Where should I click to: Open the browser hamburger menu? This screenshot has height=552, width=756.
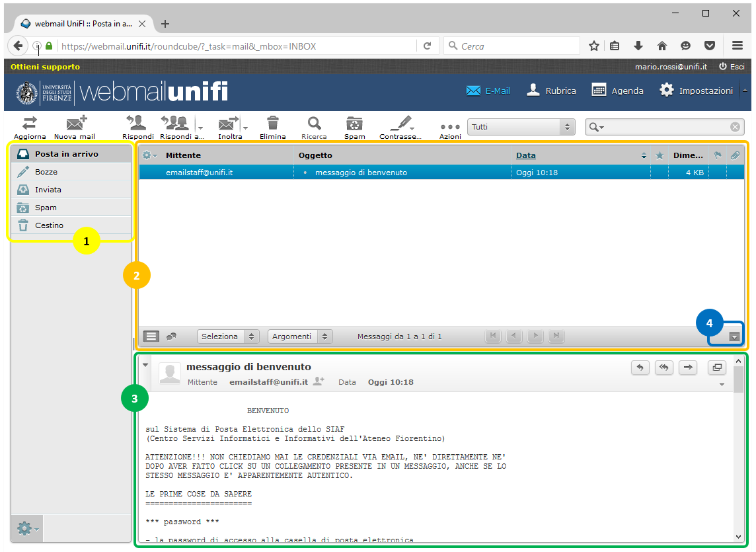coord(737,46)
